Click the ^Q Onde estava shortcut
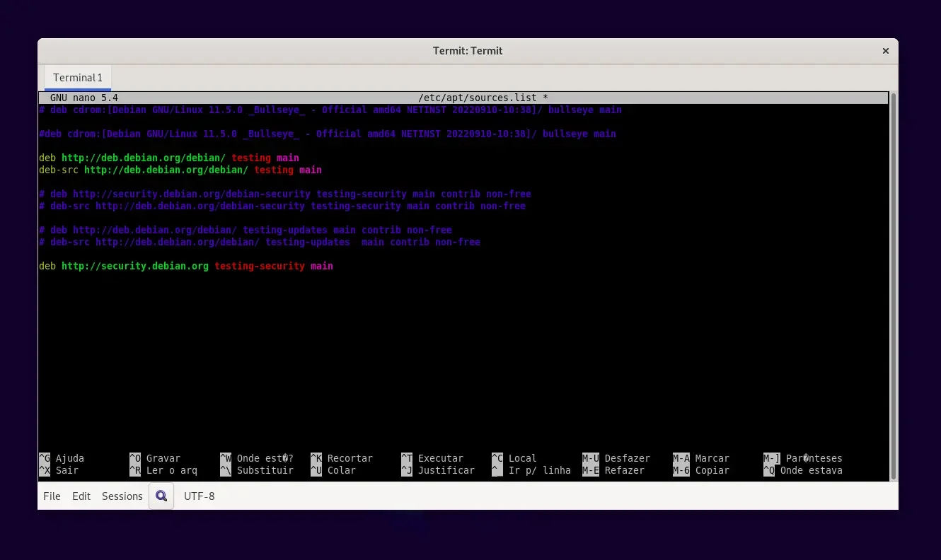The height and width of the screenshot is (560, 941). (803, 470)
